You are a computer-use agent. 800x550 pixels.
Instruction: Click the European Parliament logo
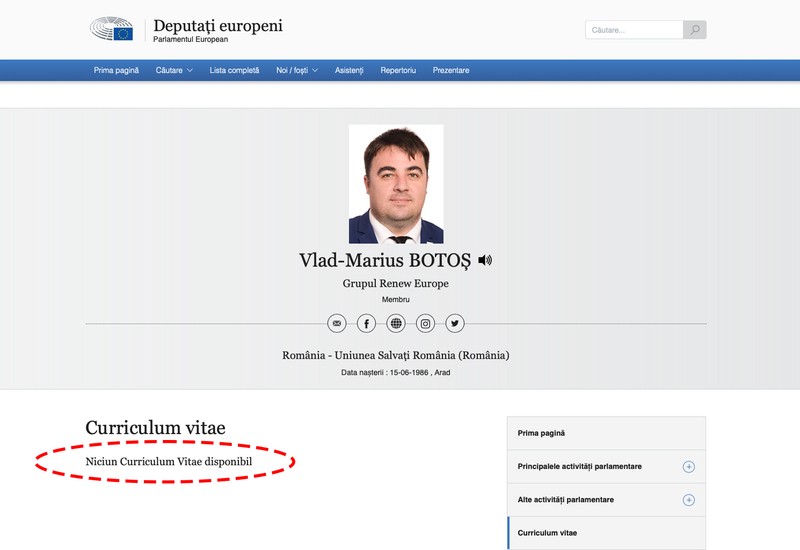point(111,29)
